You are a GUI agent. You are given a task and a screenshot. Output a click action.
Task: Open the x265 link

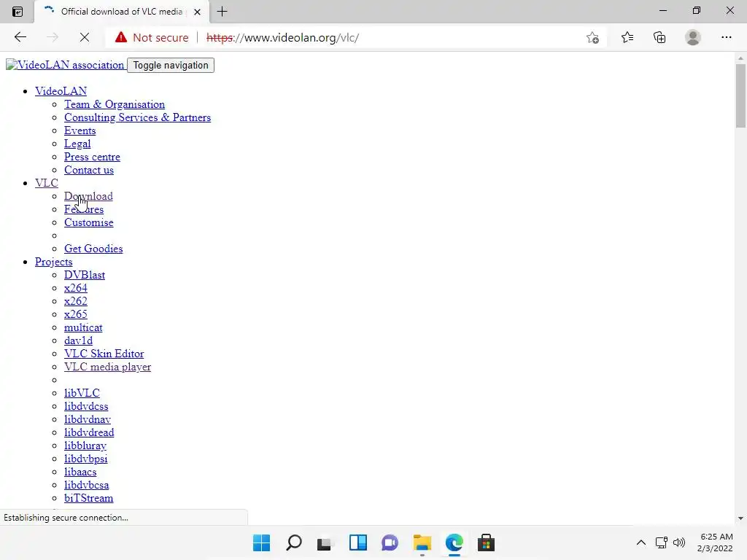pyautogui.click(x=76, y=314)
